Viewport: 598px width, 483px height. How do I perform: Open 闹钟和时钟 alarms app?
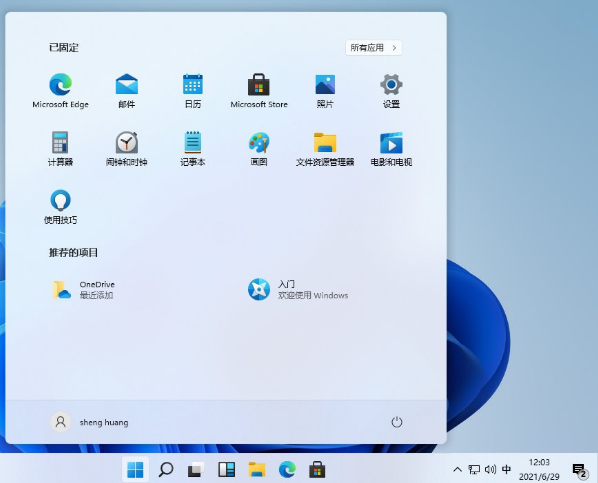[127, 149]
